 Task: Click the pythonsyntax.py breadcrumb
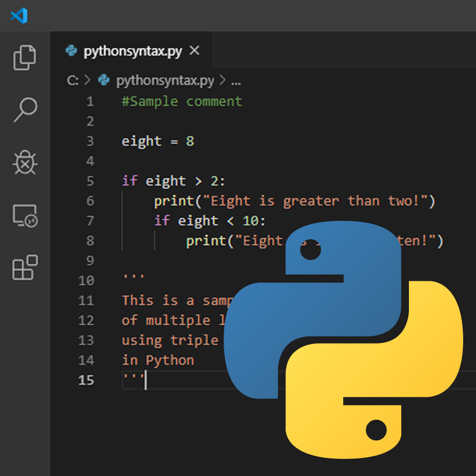(x=165, y=80)
